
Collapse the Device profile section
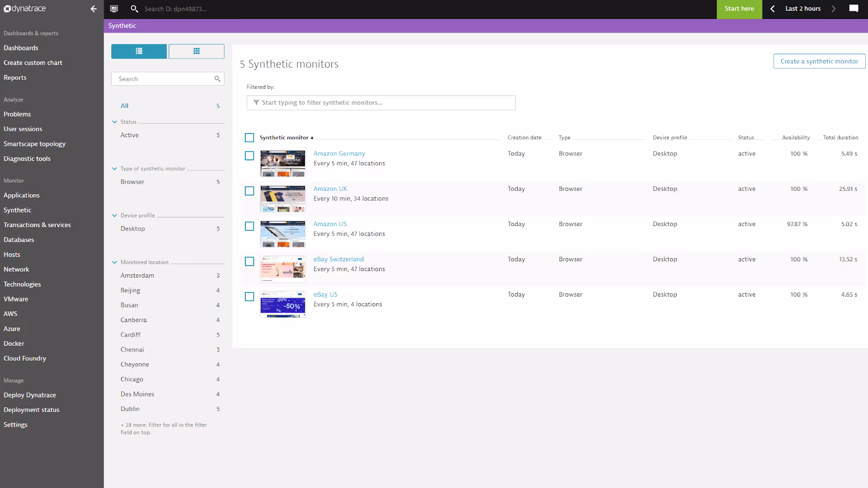(x=114, y=215)
